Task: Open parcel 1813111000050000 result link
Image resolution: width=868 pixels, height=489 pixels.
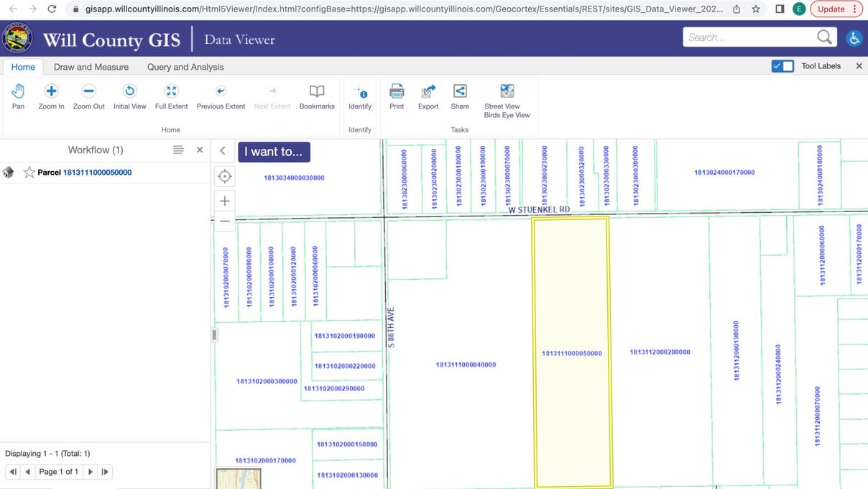Action: click(97, 173)
